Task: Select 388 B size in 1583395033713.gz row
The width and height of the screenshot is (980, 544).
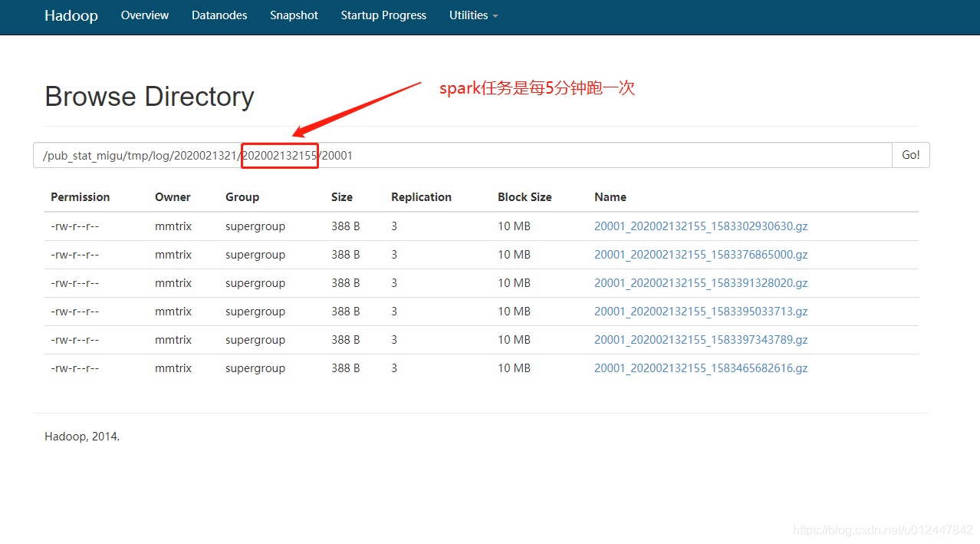Action: pos(346,312)
